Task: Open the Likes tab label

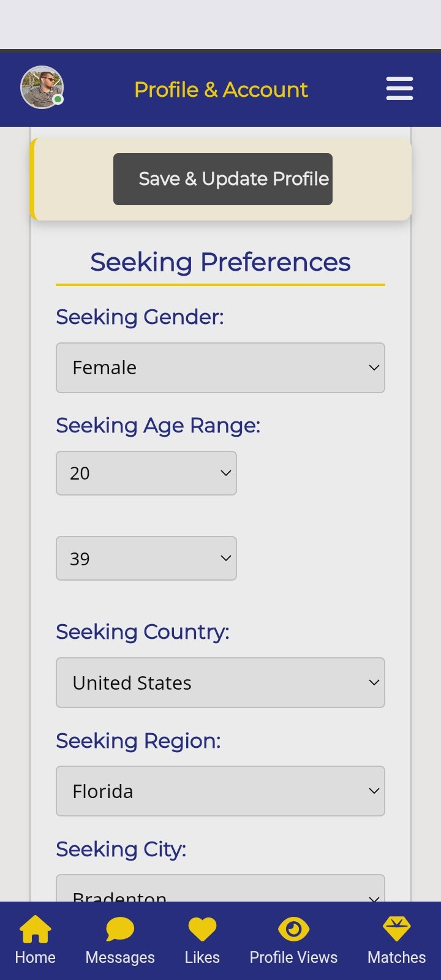Action: pos(202,957)
